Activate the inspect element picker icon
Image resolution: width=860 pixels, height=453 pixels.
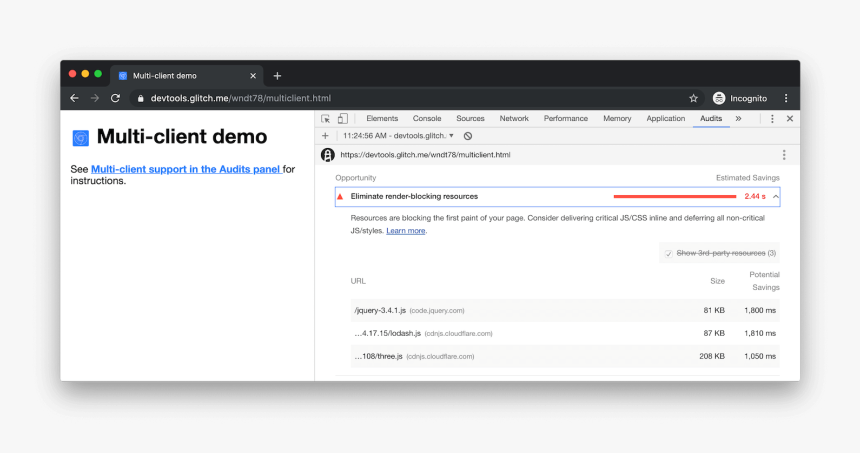(325, 118)
